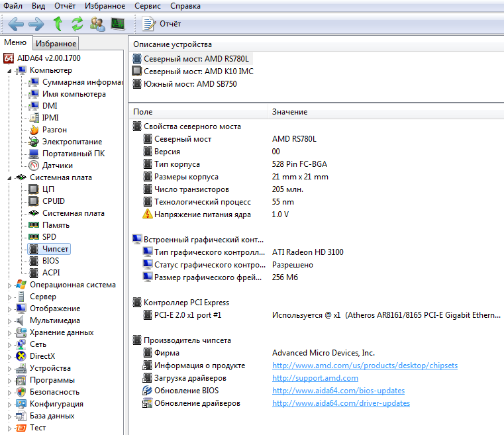Screen dimensions: 504x435
Task: Open the Вид menu
Action: [38, 6]
